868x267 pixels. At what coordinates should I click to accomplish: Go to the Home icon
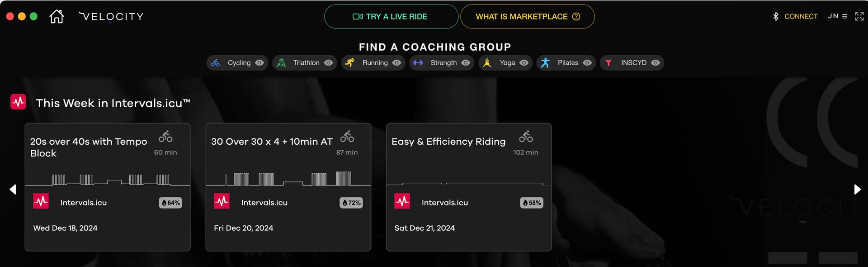tap(57, 17)
